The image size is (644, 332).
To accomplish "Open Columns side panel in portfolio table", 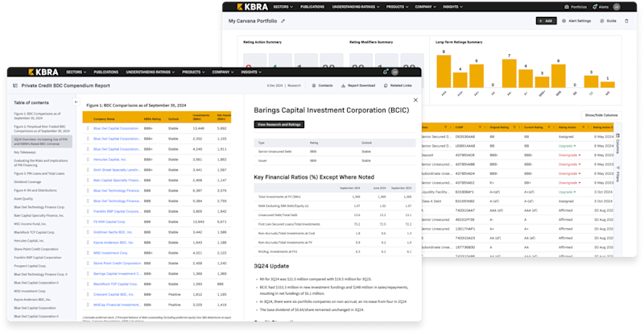I will click(617, 143).
